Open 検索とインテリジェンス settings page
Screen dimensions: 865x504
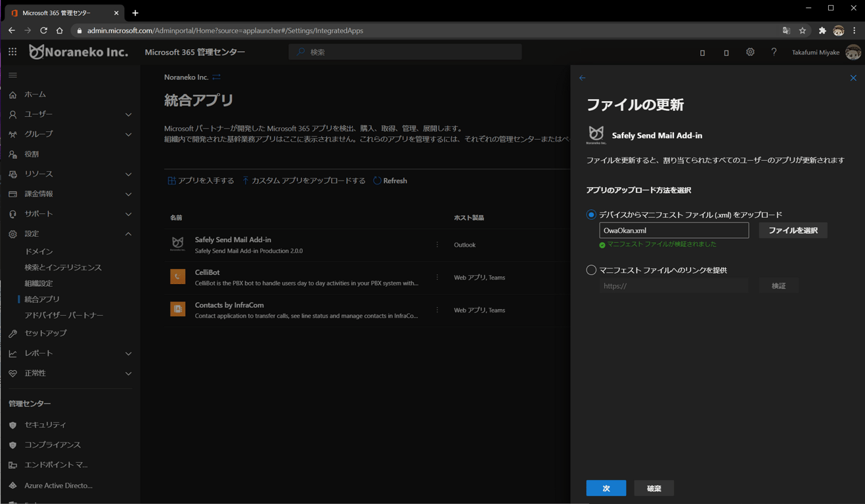(63, 268)
